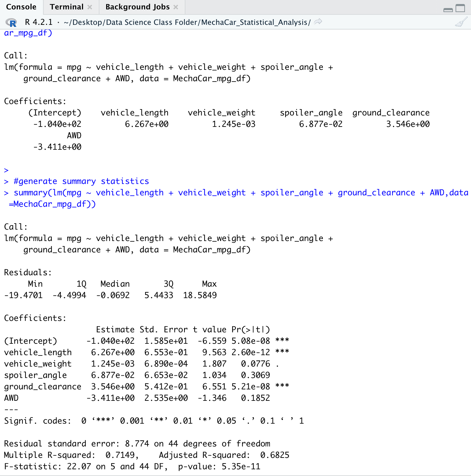Minimize the console pane
The width and height of the screenshot is (471, 476).
point(448,9)
